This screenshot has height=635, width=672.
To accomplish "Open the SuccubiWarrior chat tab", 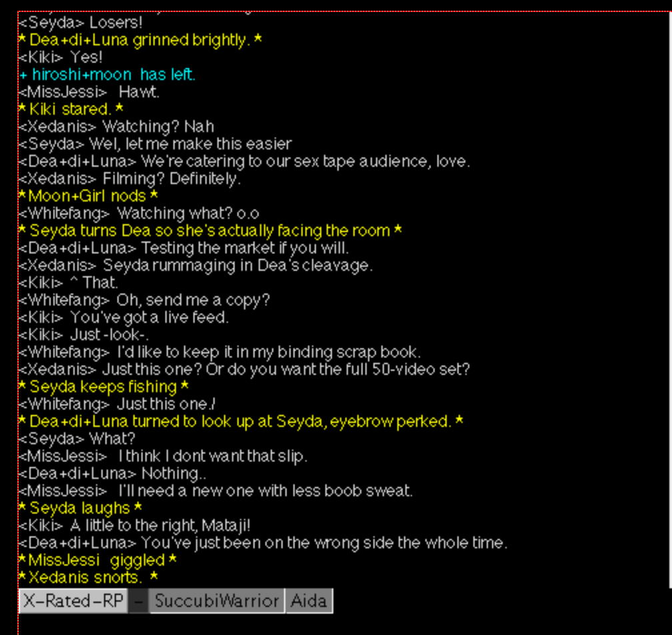I will [x=217, y=601].
